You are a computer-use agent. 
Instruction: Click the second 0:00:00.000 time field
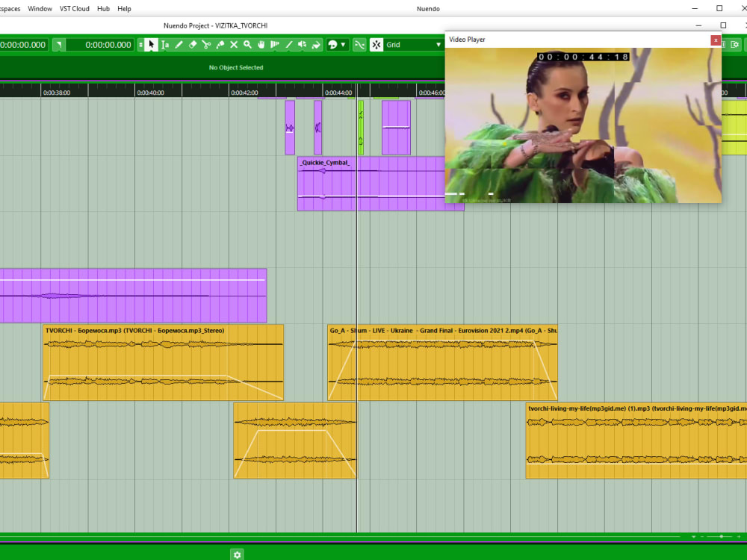(99, 45)
